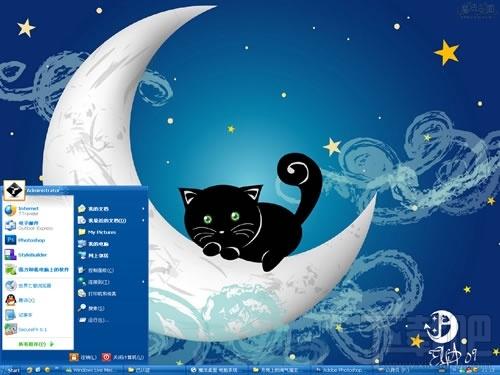
Task: Click the system tray clock
Action: 489,370
